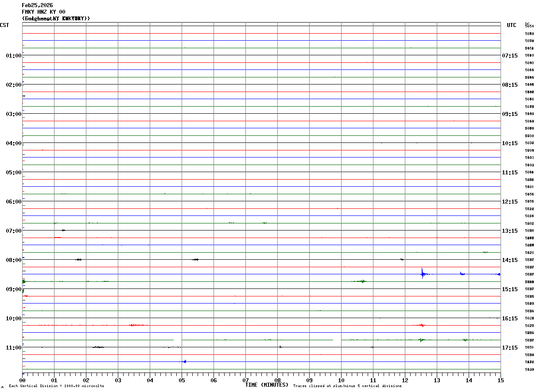This screenshot has height=392, width=536.
Task: Click minute 05 on the bottom axis
Action: (182, 380)
